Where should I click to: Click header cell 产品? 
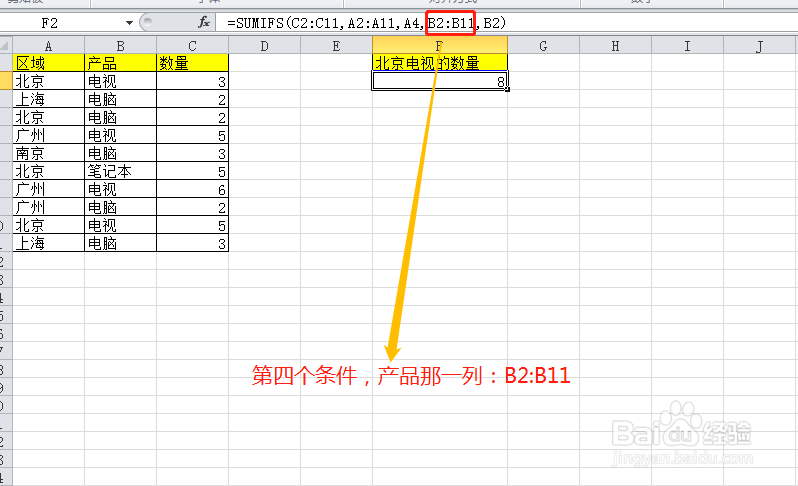coord(121,63)
